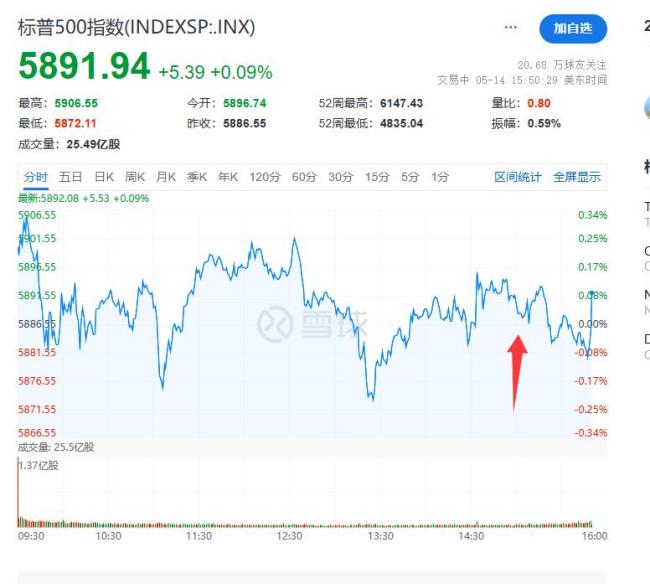Choose the 30分 interval tab
Viewport: 650px width, 584px height.
pos(340,177)
